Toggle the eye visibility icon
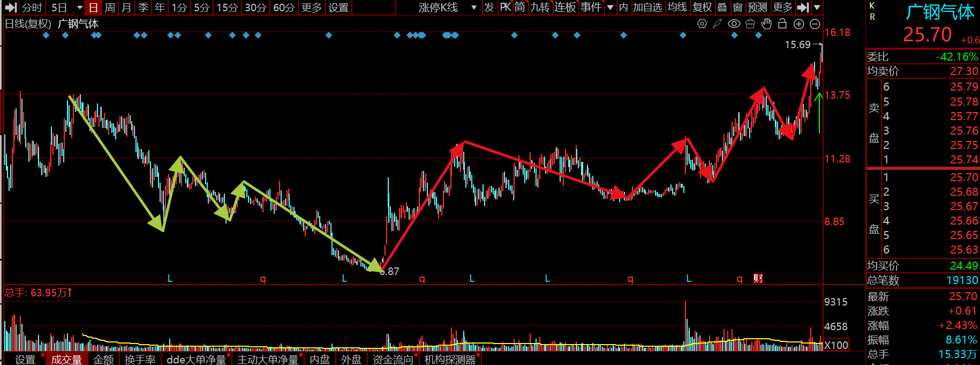 [x=734, y=24]
